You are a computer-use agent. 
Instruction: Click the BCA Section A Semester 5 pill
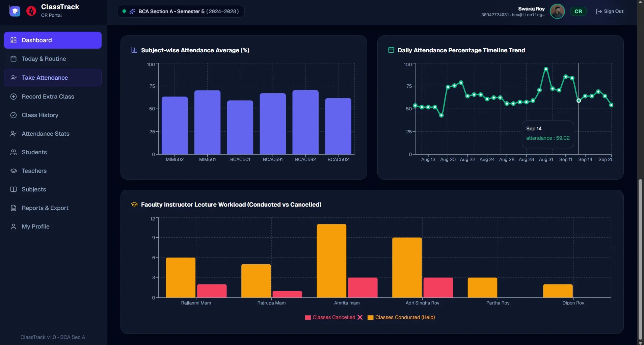point(181,11)
